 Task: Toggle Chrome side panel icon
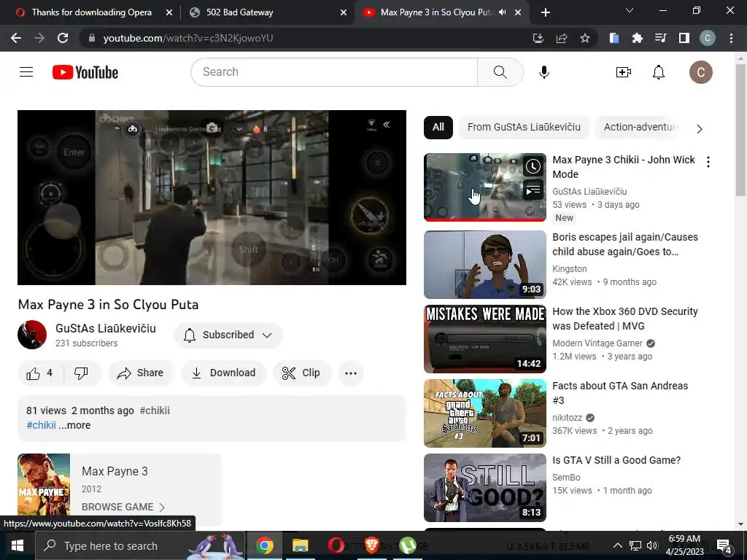click(x=684, y=38)
